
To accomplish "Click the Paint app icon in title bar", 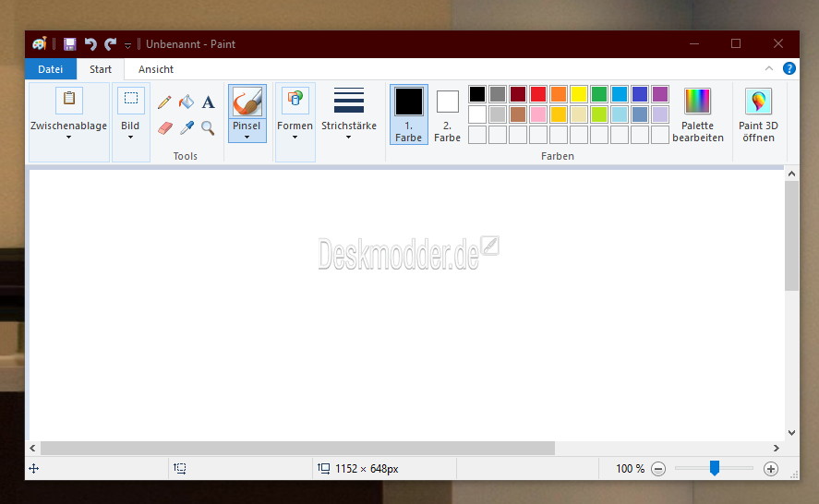I will pos(39,44).
